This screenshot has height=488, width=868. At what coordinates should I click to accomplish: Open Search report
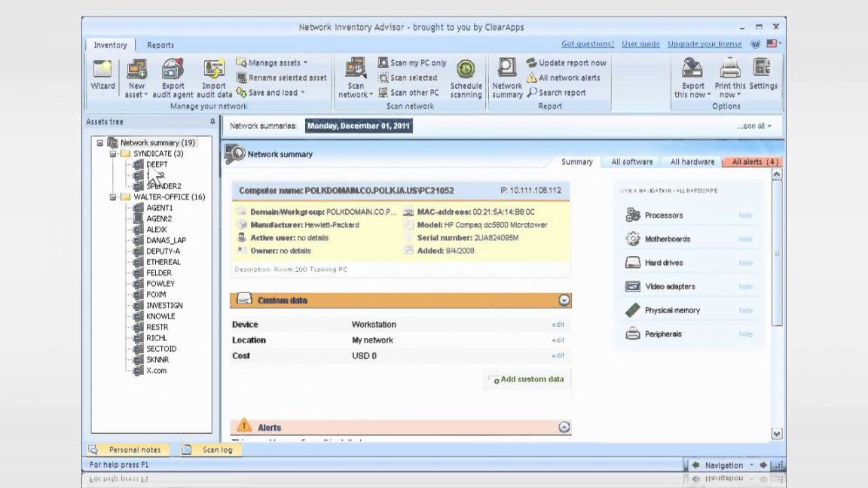point(556,93)
